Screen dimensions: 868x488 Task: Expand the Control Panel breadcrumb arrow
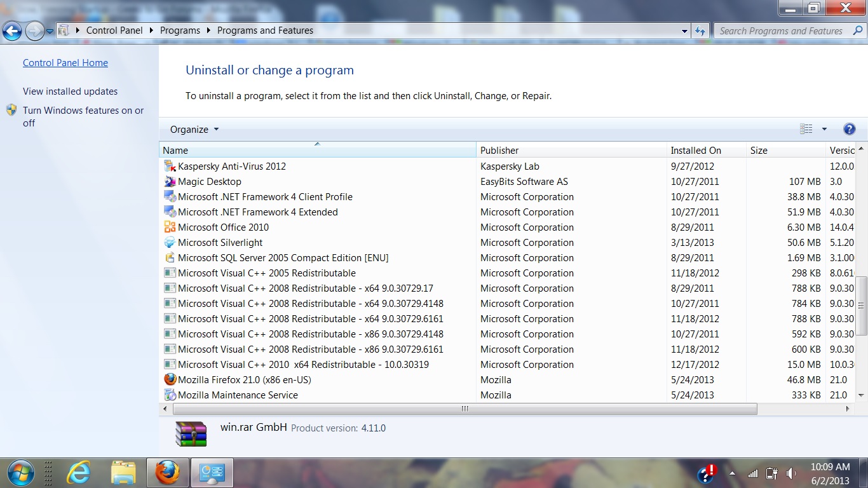tap(151, 30)
